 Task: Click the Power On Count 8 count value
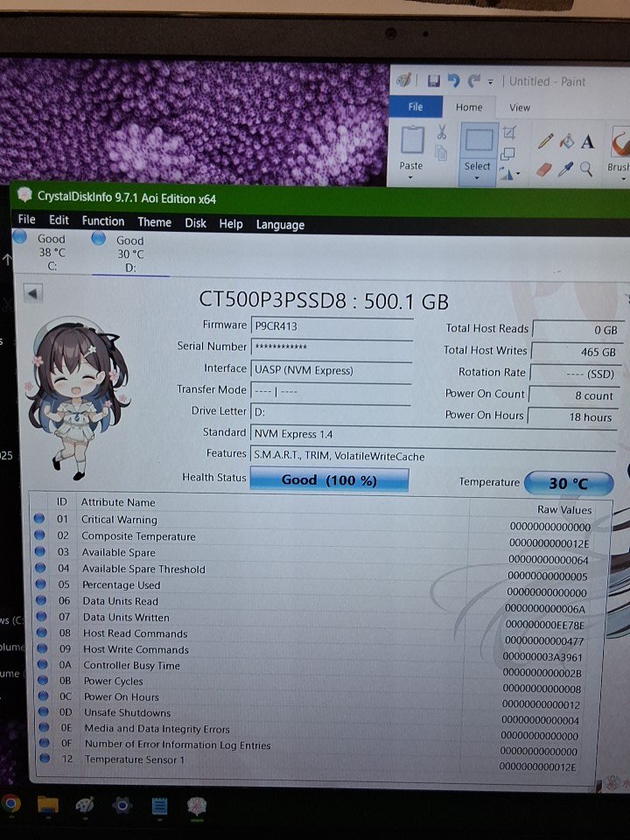coord(572,395)
